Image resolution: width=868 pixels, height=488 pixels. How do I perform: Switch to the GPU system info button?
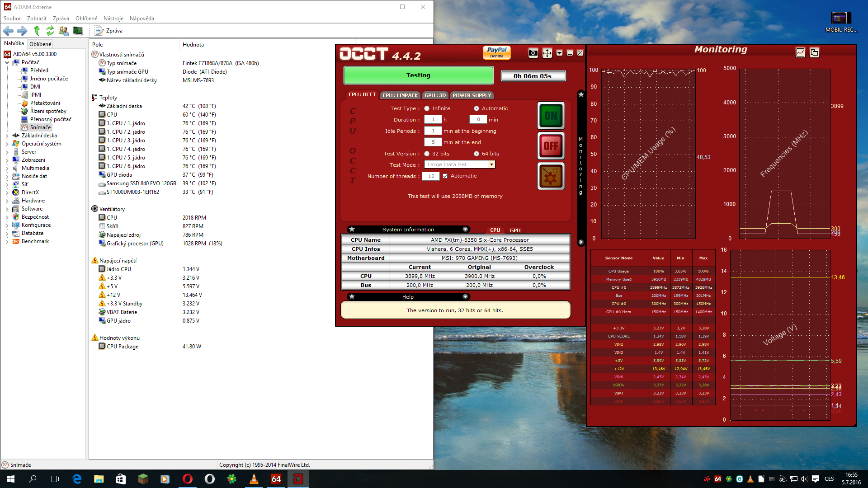point(515,230)
